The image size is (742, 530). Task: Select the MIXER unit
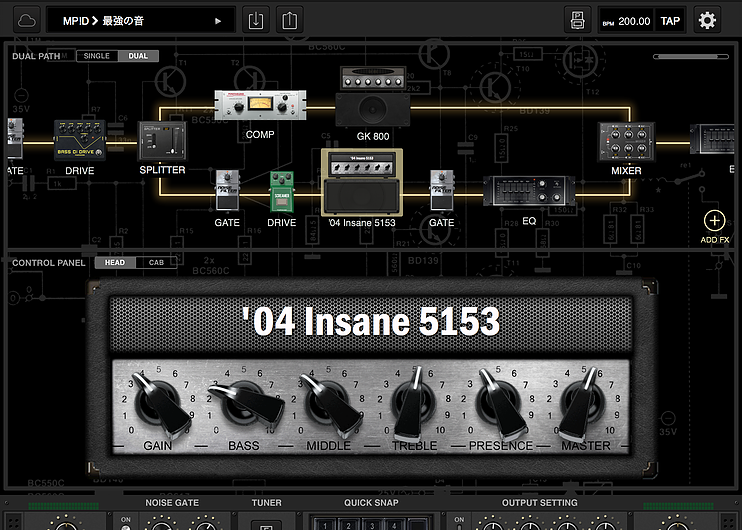[x=626, y=142]
